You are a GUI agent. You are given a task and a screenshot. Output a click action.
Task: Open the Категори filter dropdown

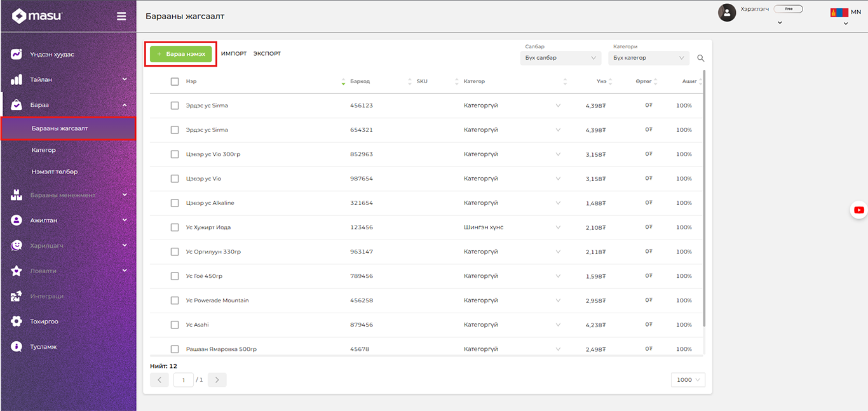pyautogui.click(x=648, y=58)
